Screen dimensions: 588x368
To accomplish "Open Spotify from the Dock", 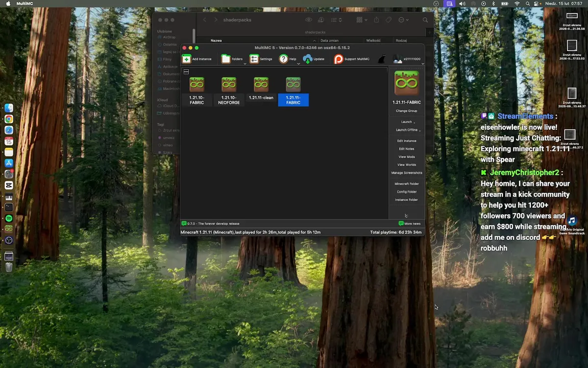I will pos(9,218).
